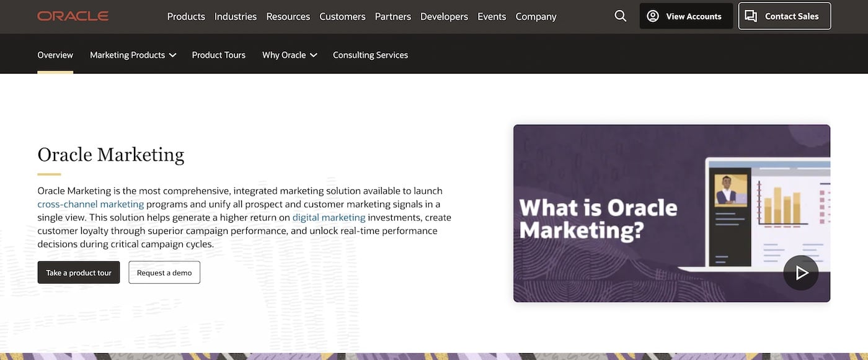The height and width of the screenshot is (360, 868).
Task: Go to the Product Tours tab
Action: 218,55
